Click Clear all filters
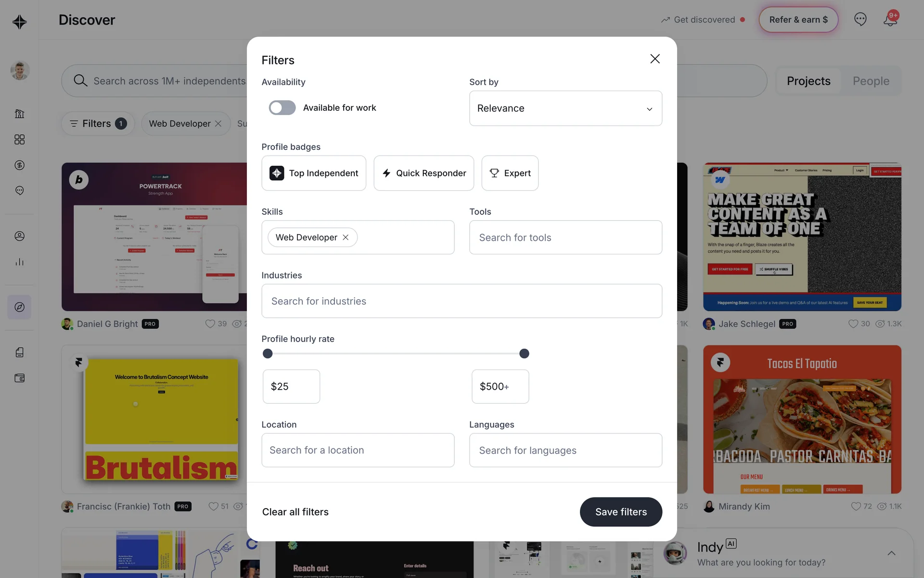 295,512
